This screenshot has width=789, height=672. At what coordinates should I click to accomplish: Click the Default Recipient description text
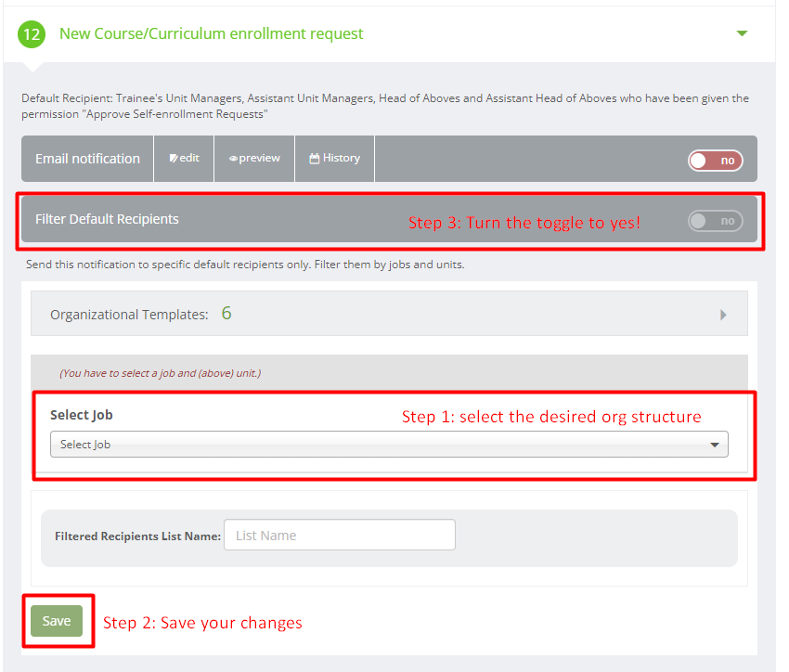click(385, 106)
